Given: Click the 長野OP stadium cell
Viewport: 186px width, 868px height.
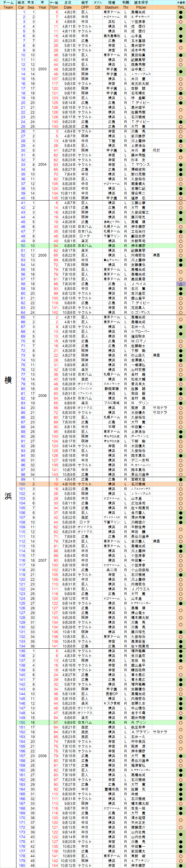Looking at the screenshot, I should (x=111, y=694).
